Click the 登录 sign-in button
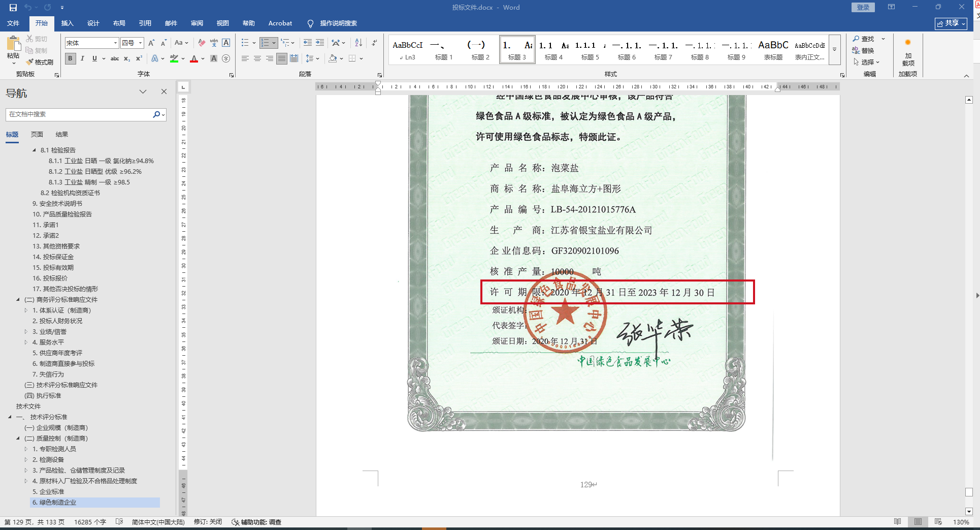 pyautogui.click(x=863, y=7)
